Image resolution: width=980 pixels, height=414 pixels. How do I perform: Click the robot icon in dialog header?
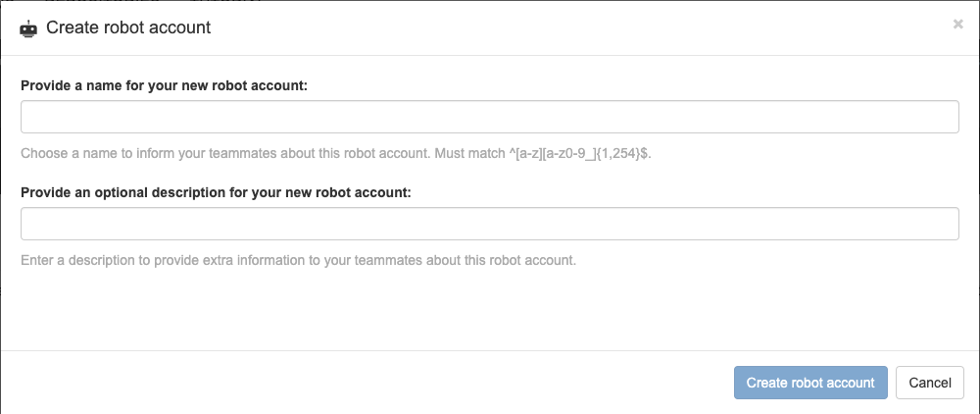coord(28,28)
